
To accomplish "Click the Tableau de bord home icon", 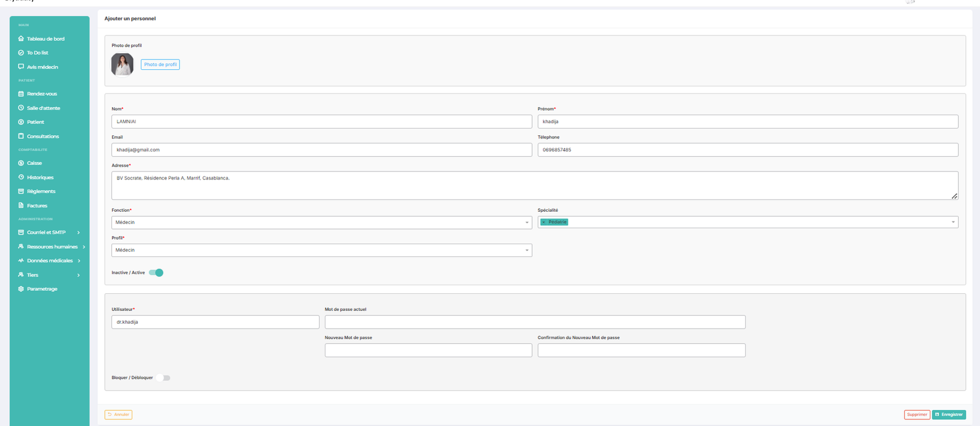I will coord(21,39).
